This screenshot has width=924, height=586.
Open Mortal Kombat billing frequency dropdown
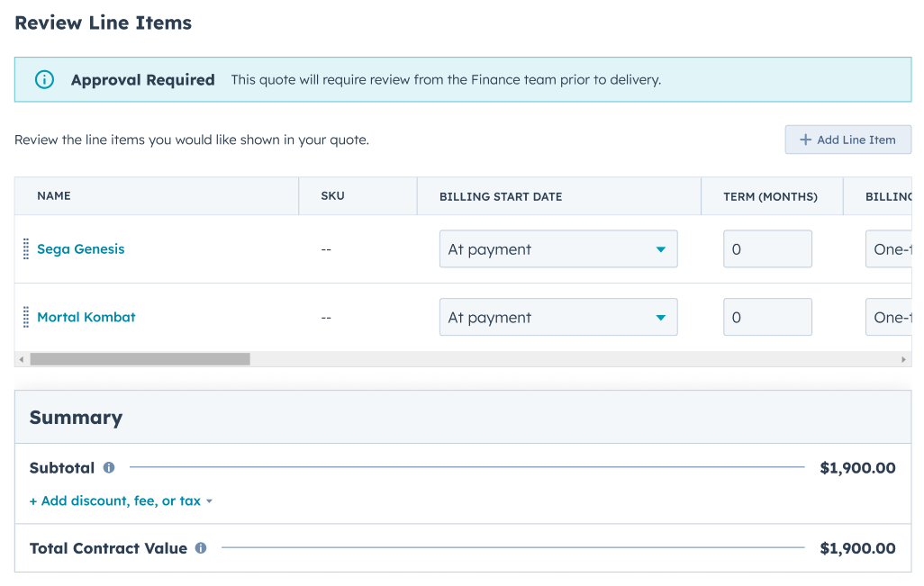pyautogui.click(x=888, y=318)
